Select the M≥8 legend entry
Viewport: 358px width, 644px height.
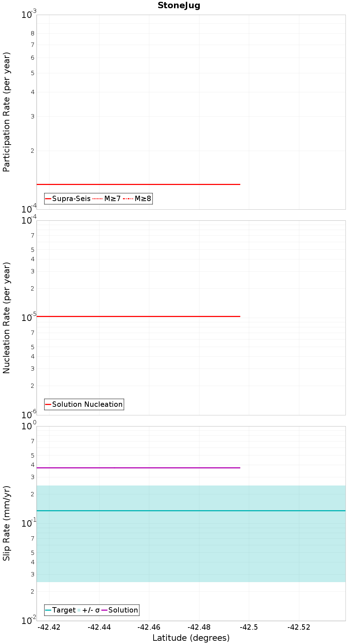click(x=137, y=199)
